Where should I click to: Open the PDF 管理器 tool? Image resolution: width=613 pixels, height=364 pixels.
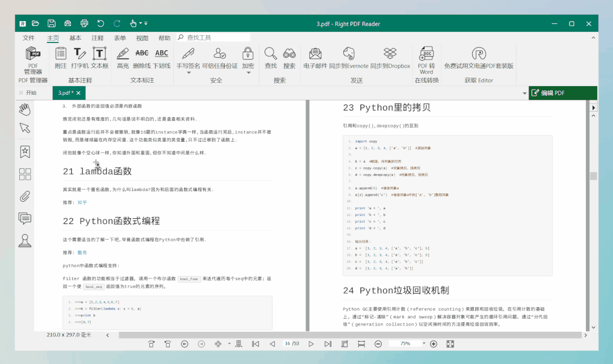coord(33,60)
